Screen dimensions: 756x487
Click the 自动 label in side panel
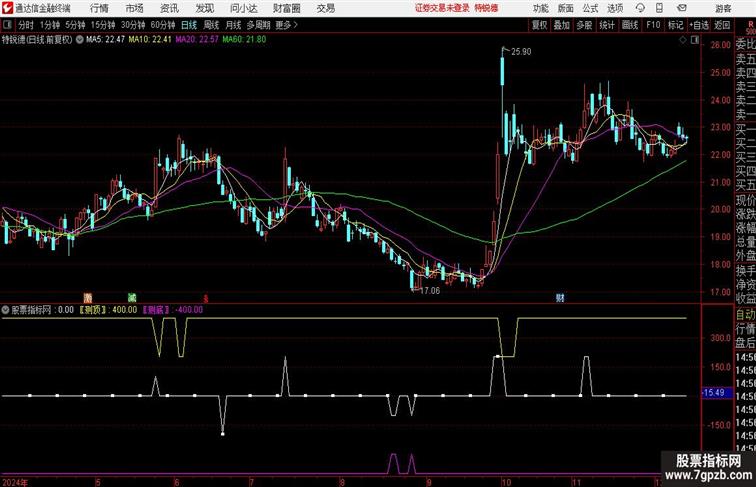click(x=745, y=314)
